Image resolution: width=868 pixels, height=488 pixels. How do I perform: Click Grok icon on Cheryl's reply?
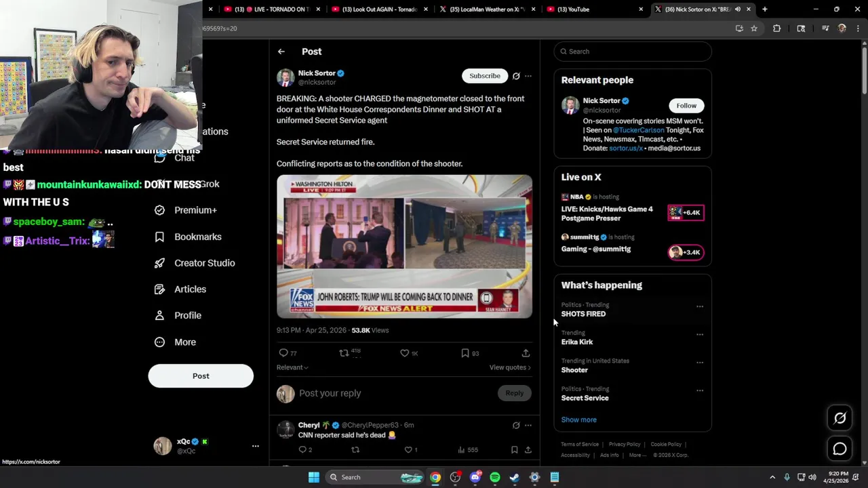click(516, 426)
